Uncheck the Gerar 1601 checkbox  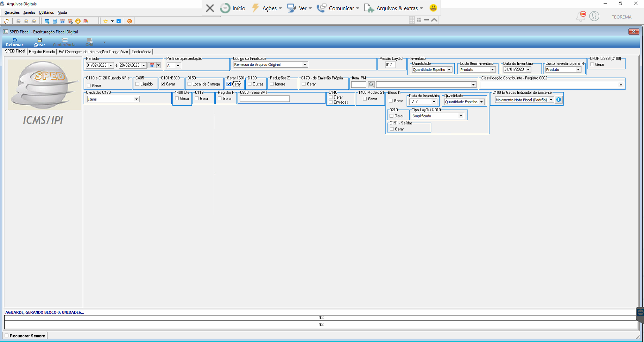[229, 84]
